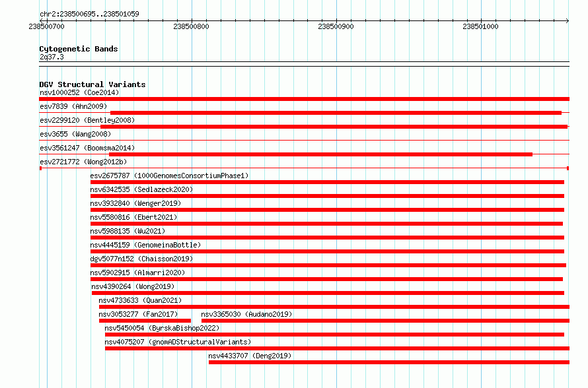The image size is (588, 388).
Task: Select the esv2299120 (Bentley2008) label
Action: tap(87, 120)
